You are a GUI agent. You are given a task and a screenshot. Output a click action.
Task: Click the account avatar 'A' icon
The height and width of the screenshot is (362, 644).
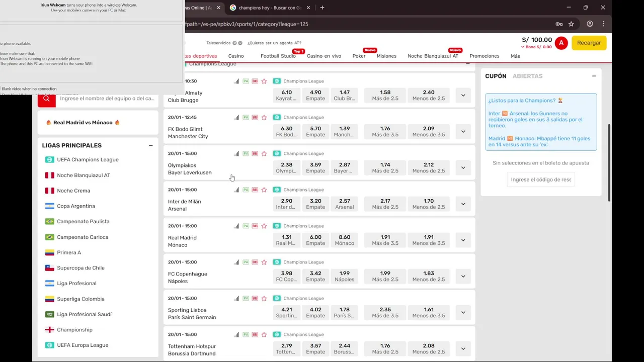click(561, 43)
